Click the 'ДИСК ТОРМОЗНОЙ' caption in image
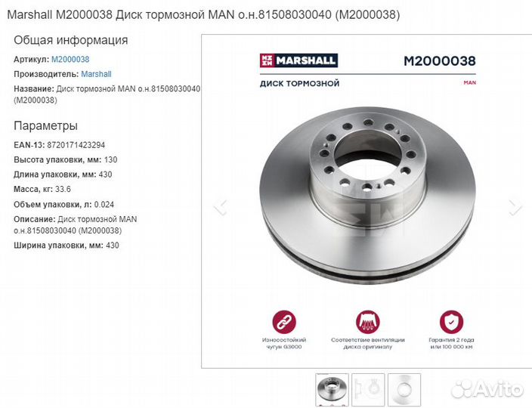The width and height of the screenshot is (532, 408). (299, 83)
